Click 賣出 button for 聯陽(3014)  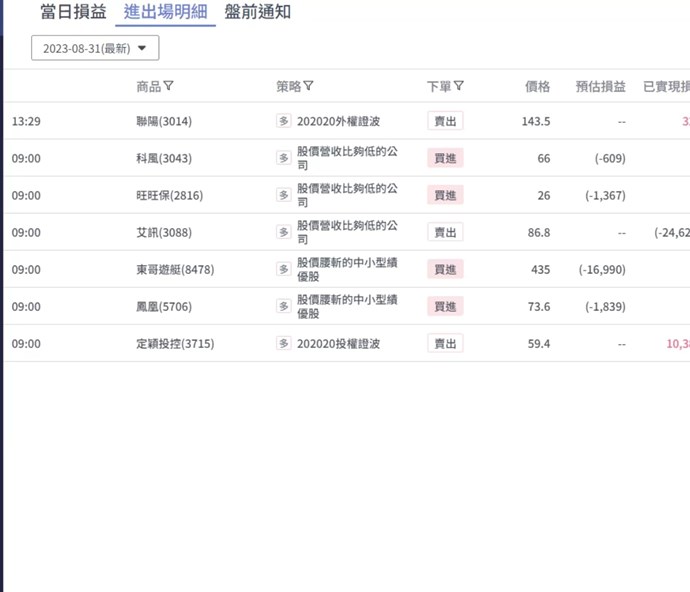(445, 121)
